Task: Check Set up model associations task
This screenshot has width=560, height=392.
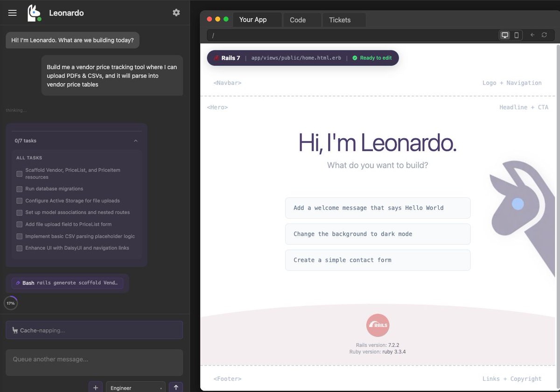Action: click(x=20, y=212)
